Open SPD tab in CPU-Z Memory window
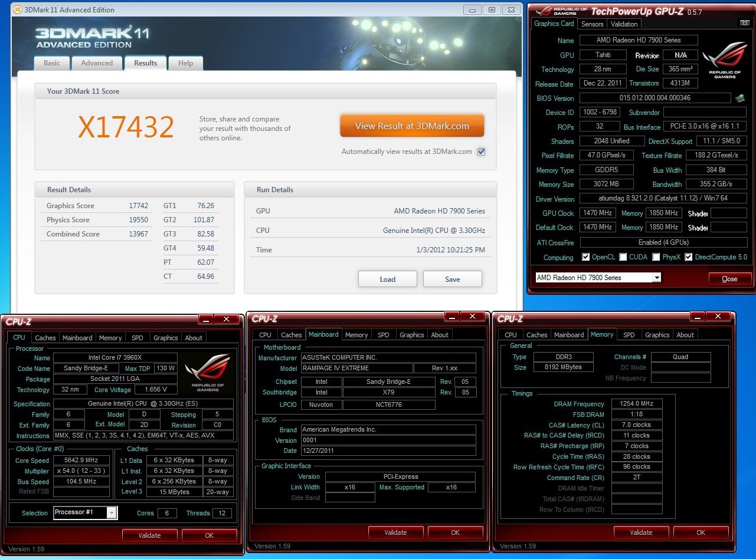Viewport: 756px width, 559px height. tap(629, 335)
